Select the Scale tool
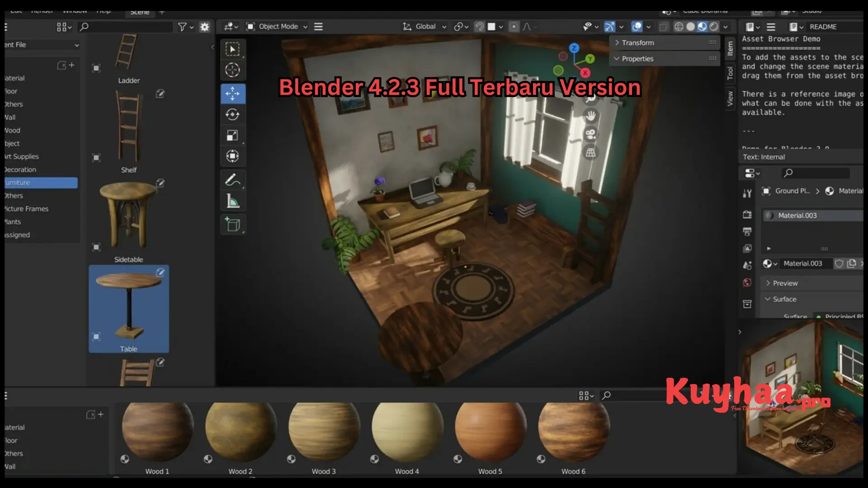 point(233,135)
